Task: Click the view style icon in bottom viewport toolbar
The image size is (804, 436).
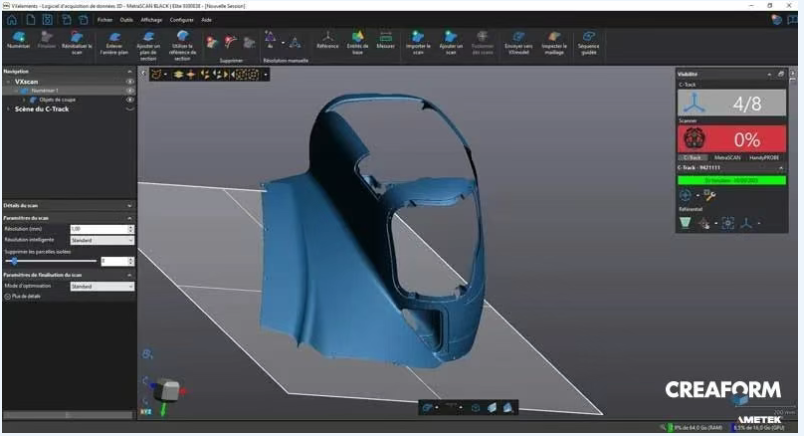Action: click(x=428, y=408)
